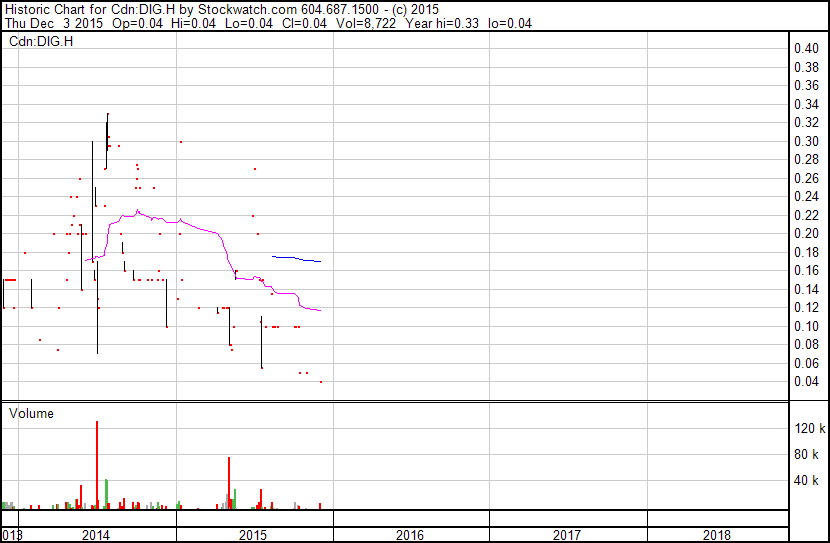830x543 pixels.
Task: Click the tallest green volume bar in 2014
Action: (106, 494)
